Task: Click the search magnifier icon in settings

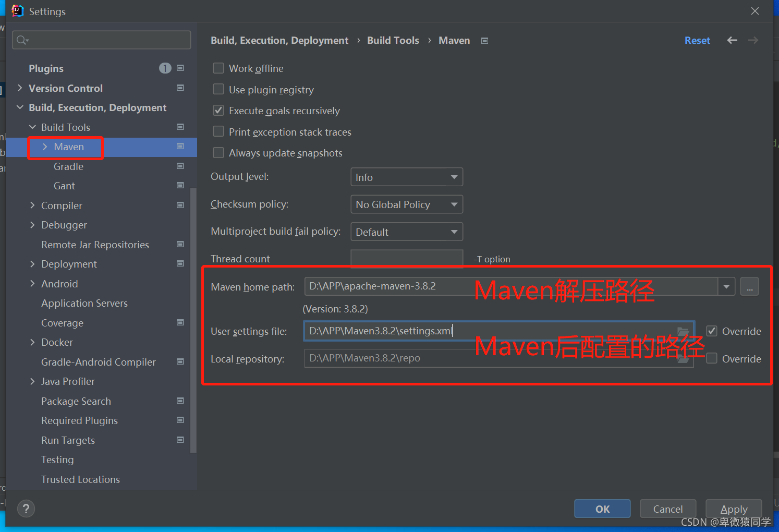Action: pyautogui.click(x=22, y=40)
